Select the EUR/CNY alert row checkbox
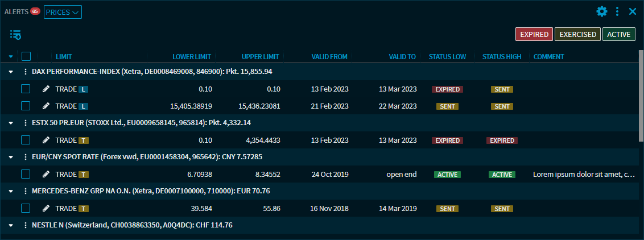This screenshot has width=644, height=240. pos(26,175)
